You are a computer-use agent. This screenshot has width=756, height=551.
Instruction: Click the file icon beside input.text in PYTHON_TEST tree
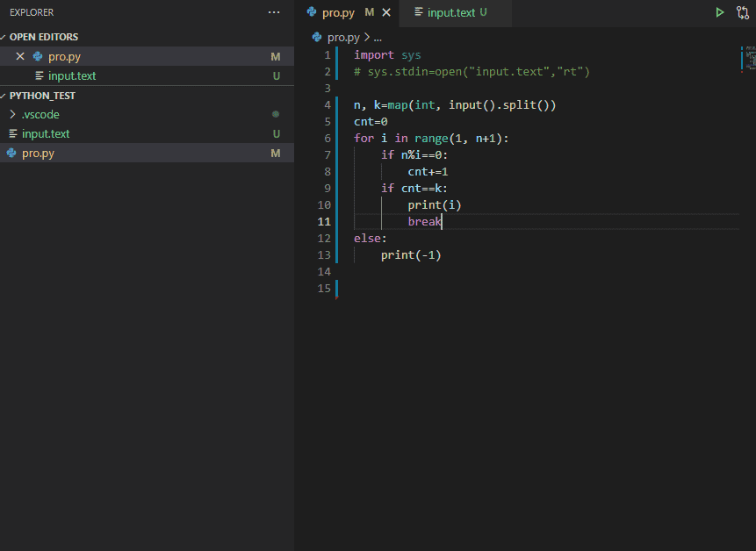click(x=13, y=133)
